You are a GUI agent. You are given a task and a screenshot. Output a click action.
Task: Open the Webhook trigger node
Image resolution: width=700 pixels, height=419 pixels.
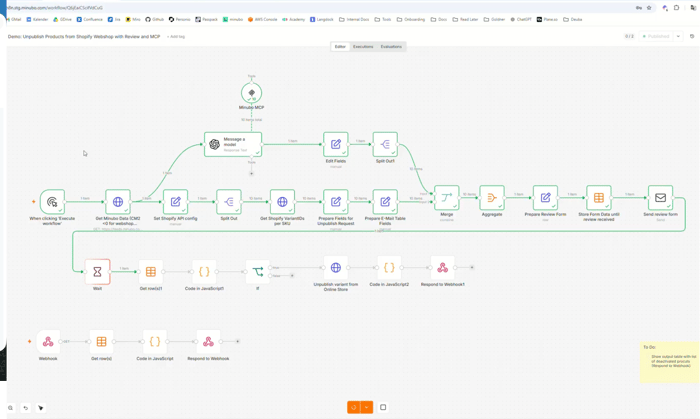[x=48, y=341]
